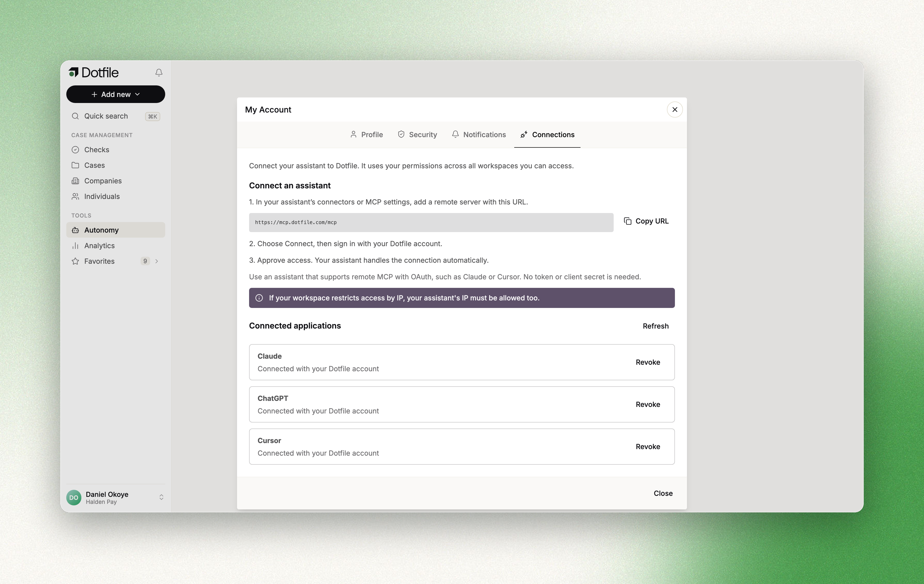924x584 pixels.
Task: Click the Copy URL button
Action: click(x=646, y=221)
